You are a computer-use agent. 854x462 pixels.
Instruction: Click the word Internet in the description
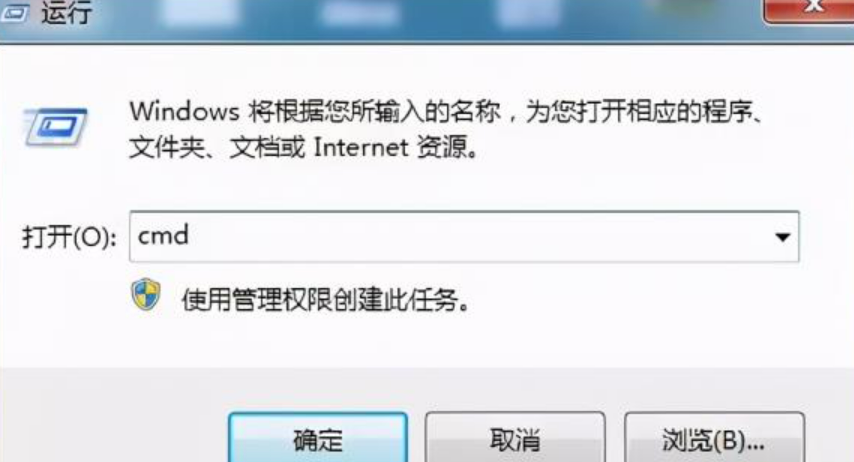tap(361, 147)
